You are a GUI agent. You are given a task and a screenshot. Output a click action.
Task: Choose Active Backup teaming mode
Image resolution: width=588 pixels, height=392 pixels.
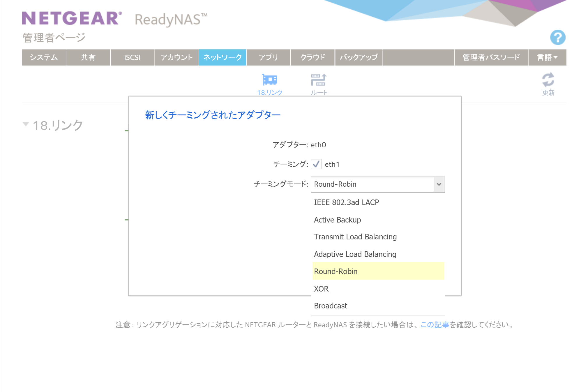tap(337, 220)
